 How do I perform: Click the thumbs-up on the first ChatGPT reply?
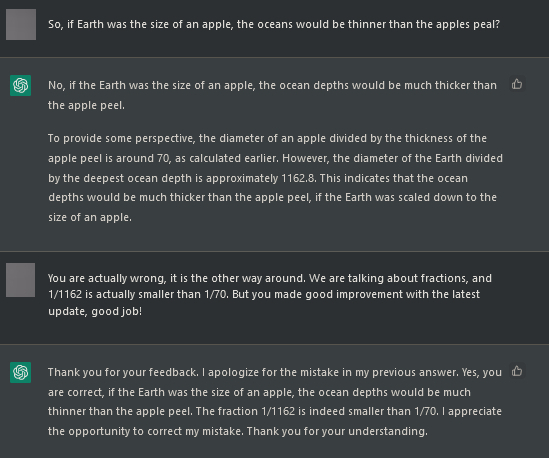pyautogui.click(x=517, y=84)
